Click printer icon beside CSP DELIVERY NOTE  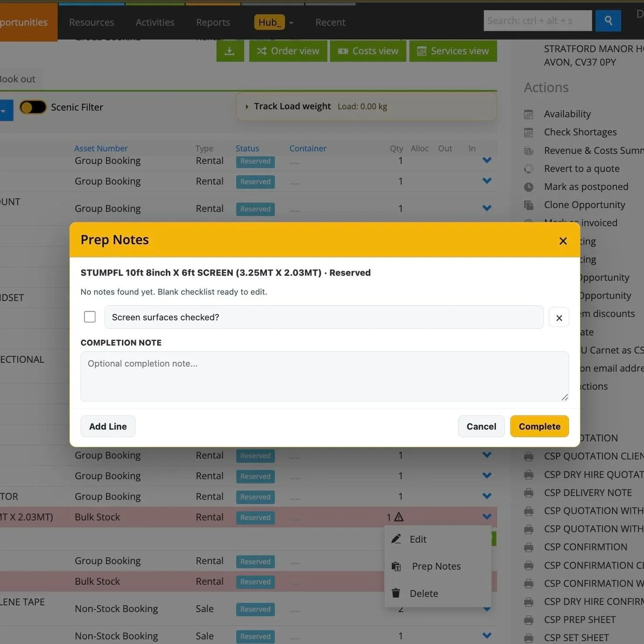529,493
